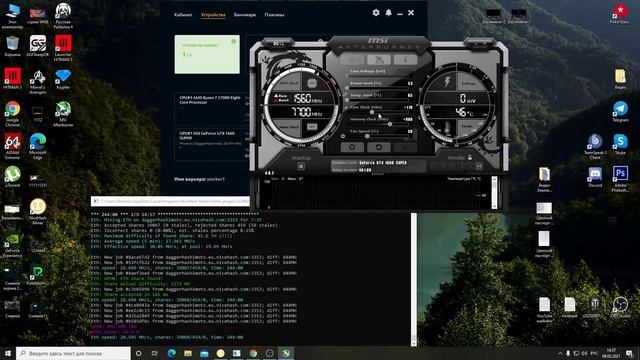Open NiceHash Miner desktop icon
Screen dimensions: 640x360
tap(38, 211)
